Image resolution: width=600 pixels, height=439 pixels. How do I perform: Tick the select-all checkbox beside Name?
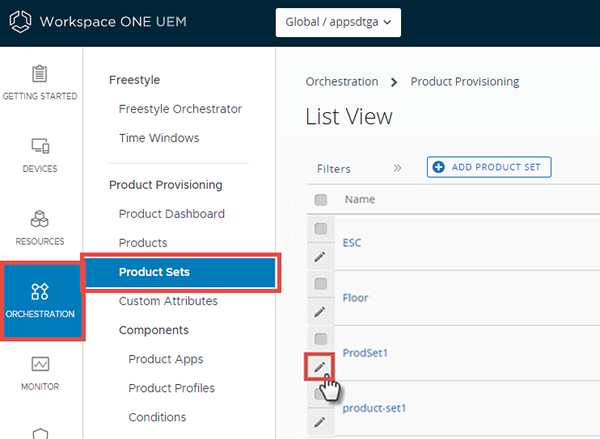tap(321, 199)
